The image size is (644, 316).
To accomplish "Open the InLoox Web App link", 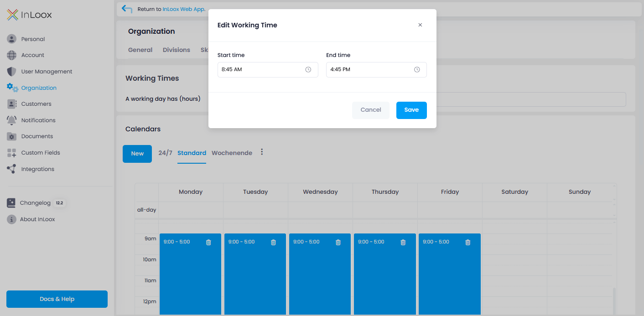I will point(183,9).
